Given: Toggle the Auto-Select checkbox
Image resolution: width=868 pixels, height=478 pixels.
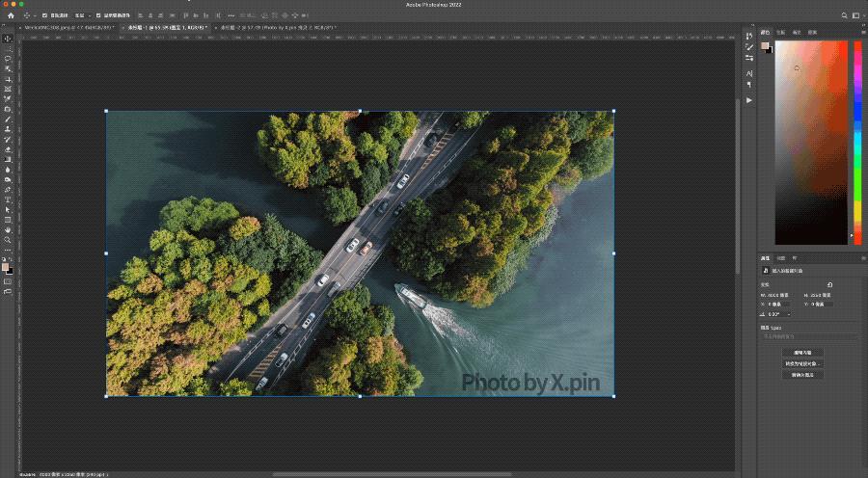Looking at the screenshot, I should pos(44,16).
